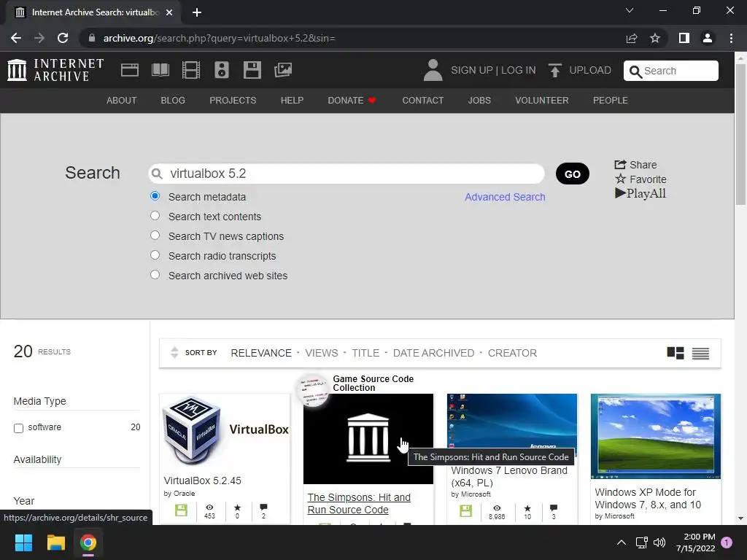Open a new browser tab
747x560 pixels.
coord(197,12)
